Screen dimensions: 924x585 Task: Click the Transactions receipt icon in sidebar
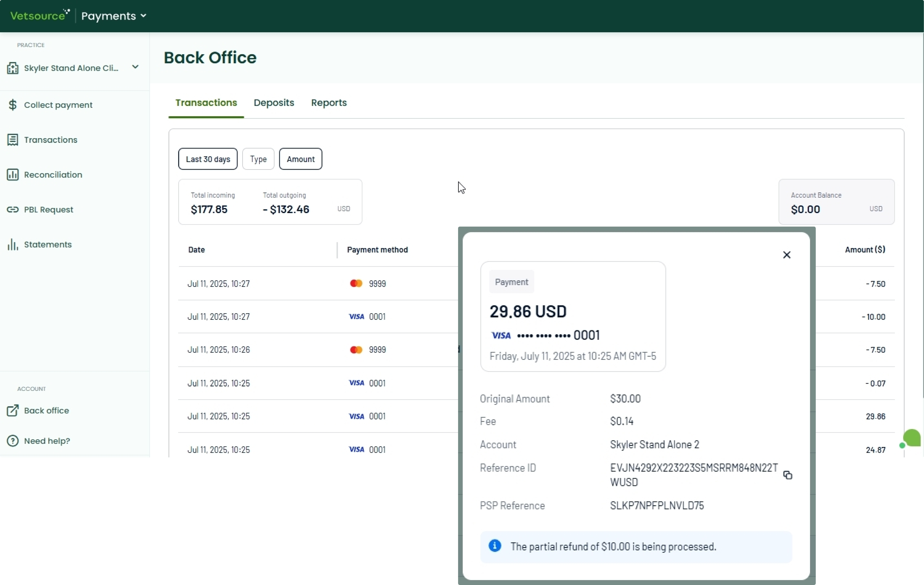[13, 140]
